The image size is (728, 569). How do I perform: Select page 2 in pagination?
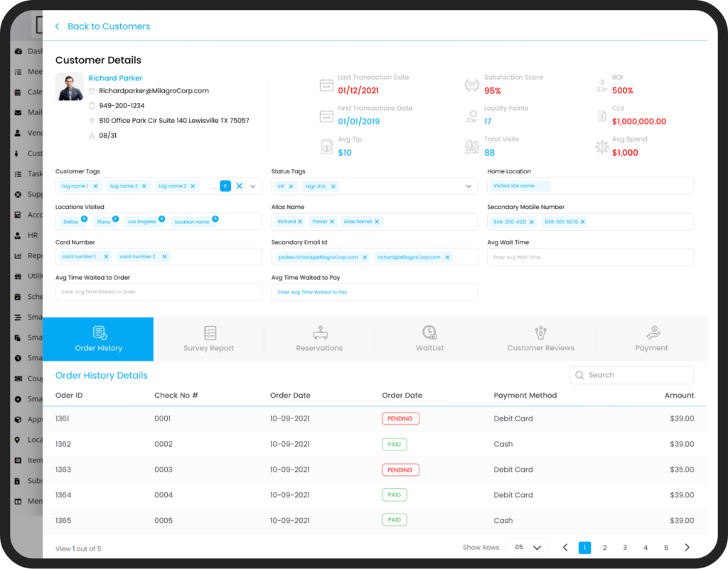coord(604,548)
